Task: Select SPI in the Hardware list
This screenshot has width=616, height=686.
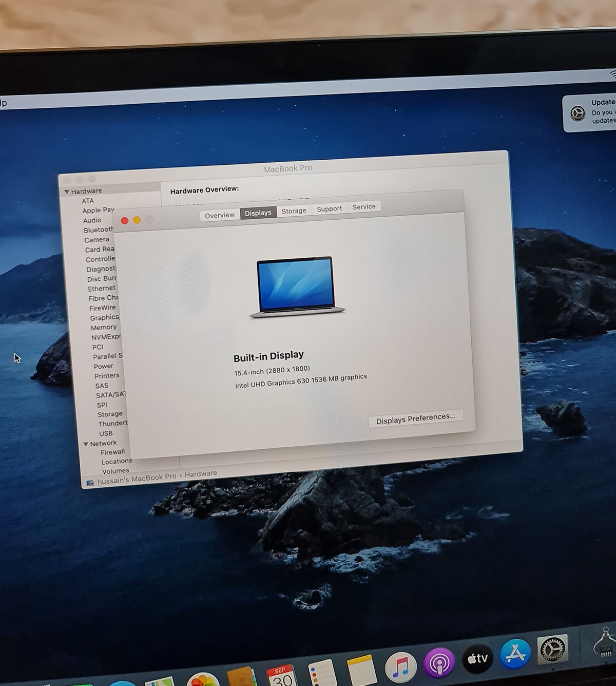Action: 102,405
